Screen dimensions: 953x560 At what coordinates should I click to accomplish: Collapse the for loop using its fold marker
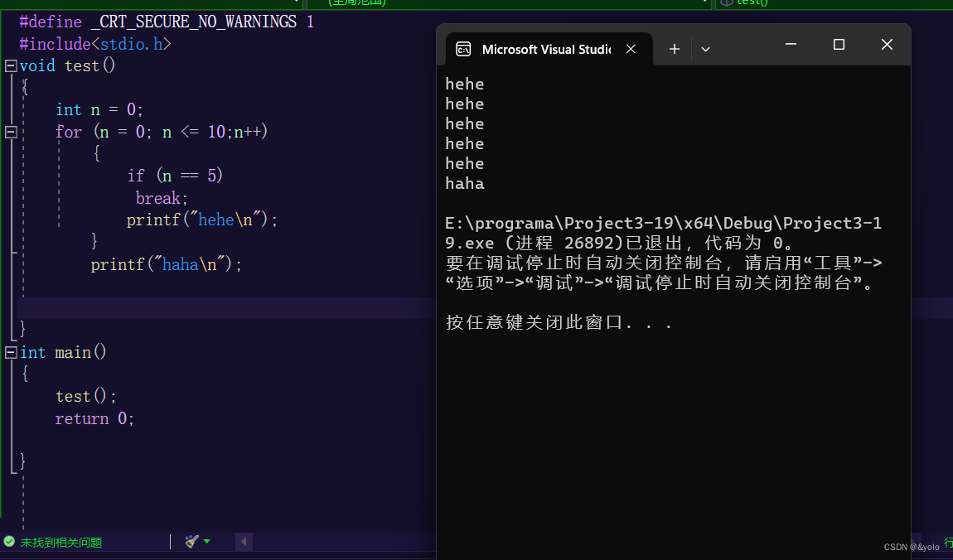point(10,131)
